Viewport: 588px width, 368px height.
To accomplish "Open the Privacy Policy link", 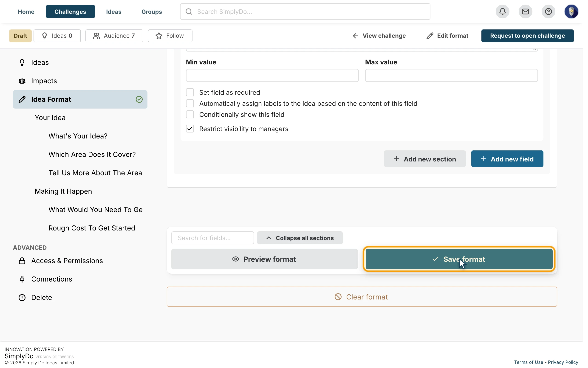I will click(563, 362).
